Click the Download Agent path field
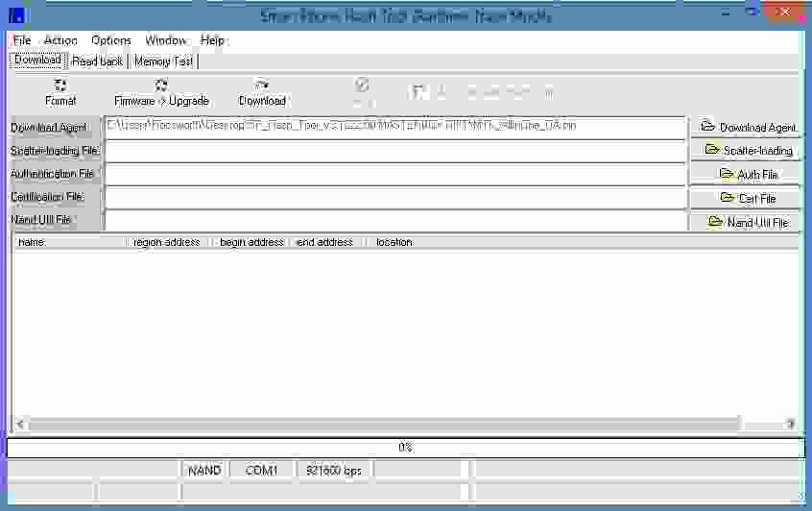This screenshot has width=812, height=511. [x=394, y=128]
